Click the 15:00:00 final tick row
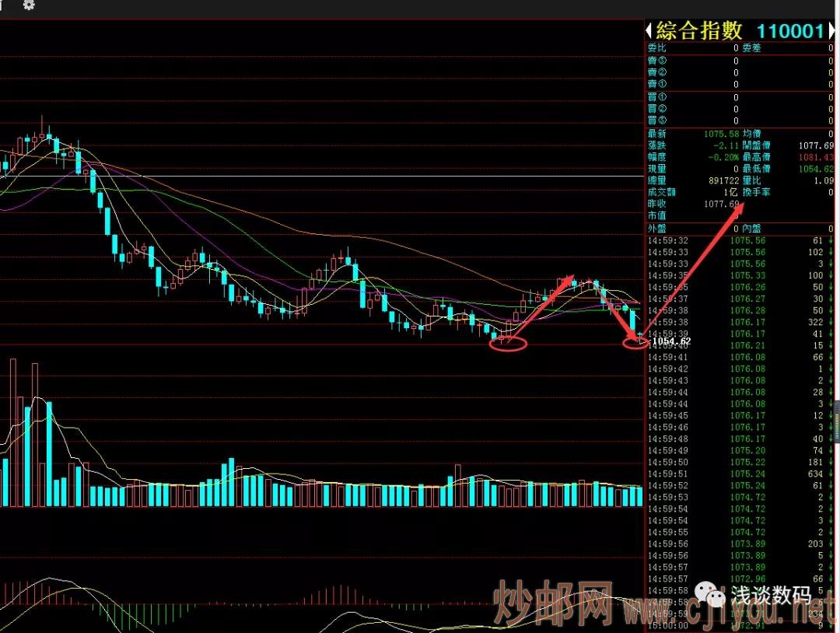The width and height of the screenshot is (840, 633). coord(739,624)
